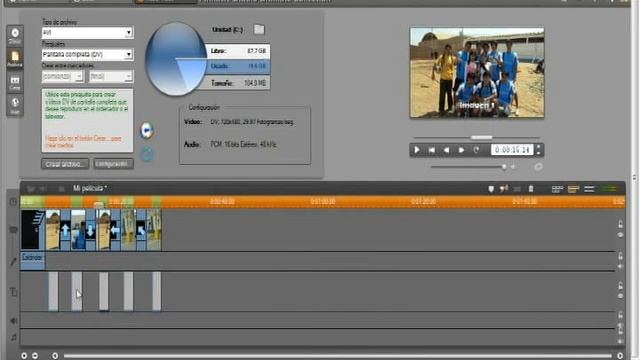Click the 0:01:00 mark on timeline ruler
Image resolution: width=640 pixels, height=360 pixels.
click(323, 202)
